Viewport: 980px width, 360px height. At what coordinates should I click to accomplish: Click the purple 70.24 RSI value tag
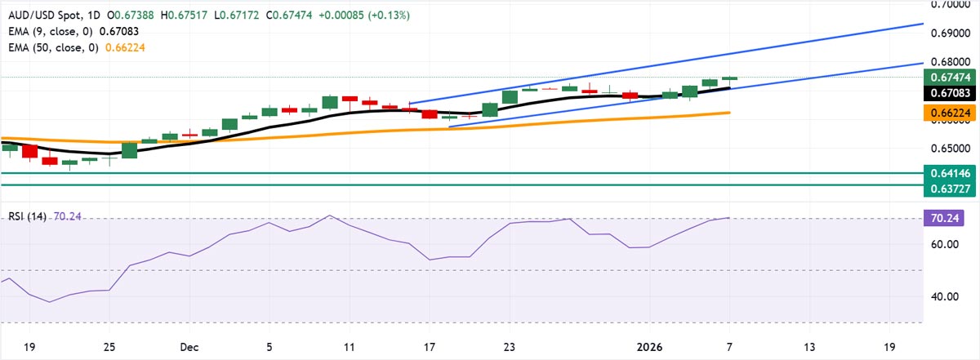click(951, 219)
